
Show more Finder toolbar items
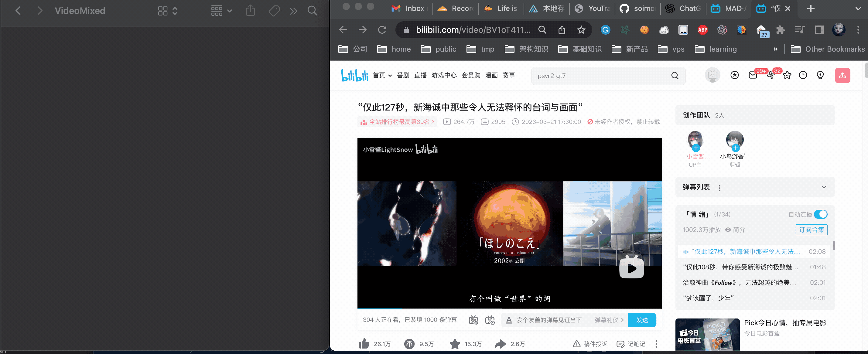[293, 11]
